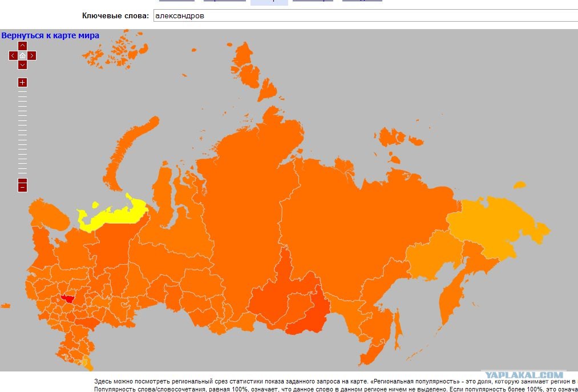Pan the map left with the left arrow

click(13, 56)
